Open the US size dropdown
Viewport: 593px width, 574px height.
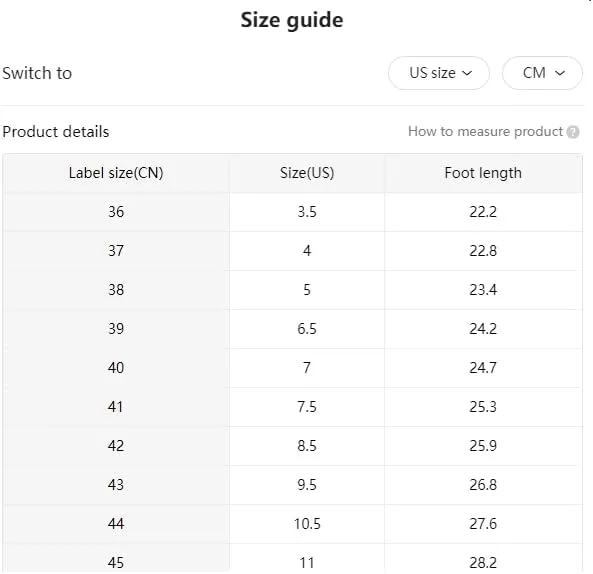pyautogui.click(x=439, y=73)
